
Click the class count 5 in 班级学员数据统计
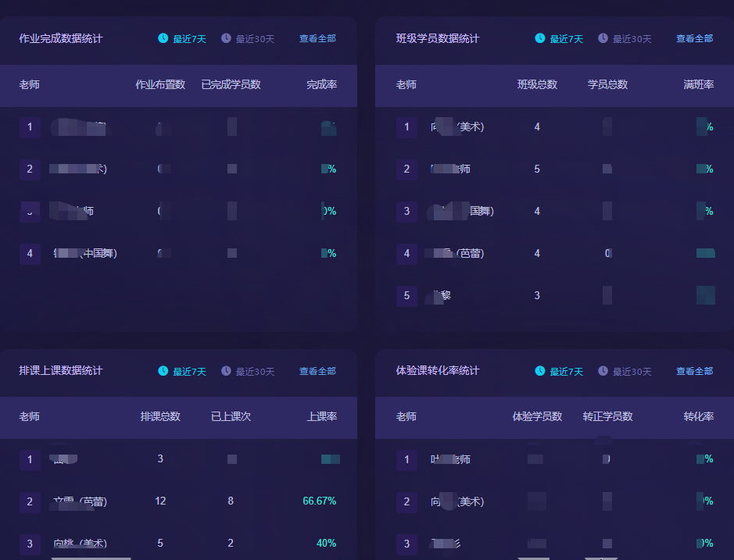point(537,169)
